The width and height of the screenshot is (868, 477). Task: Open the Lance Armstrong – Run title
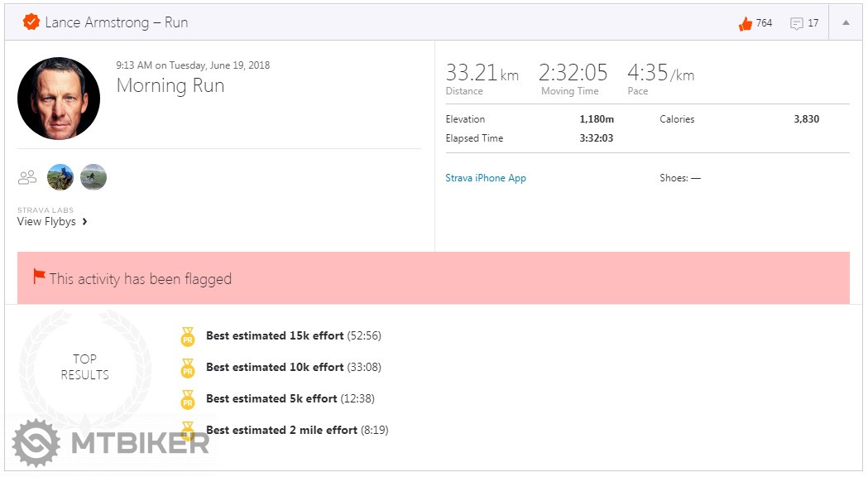117,22
